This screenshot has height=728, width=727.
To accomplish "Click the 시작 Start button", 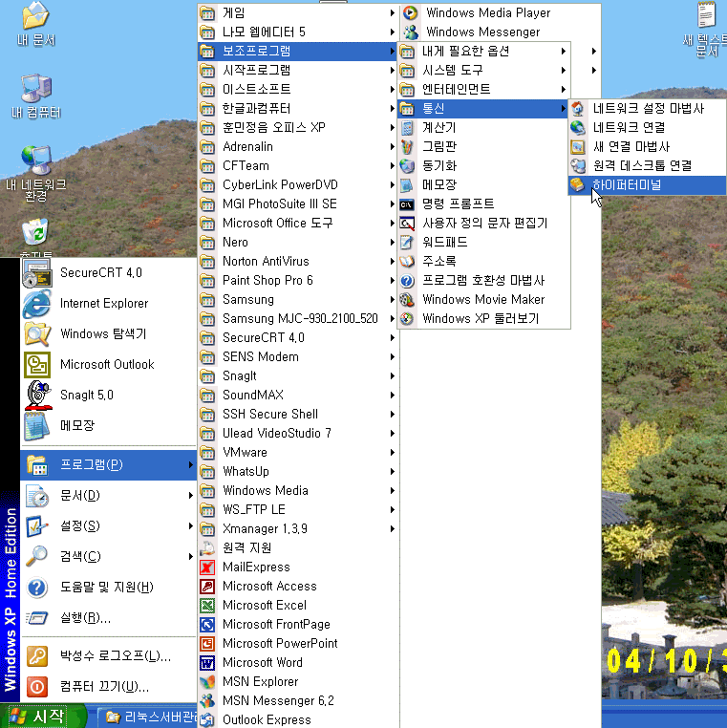I will [x=43, y=717].
